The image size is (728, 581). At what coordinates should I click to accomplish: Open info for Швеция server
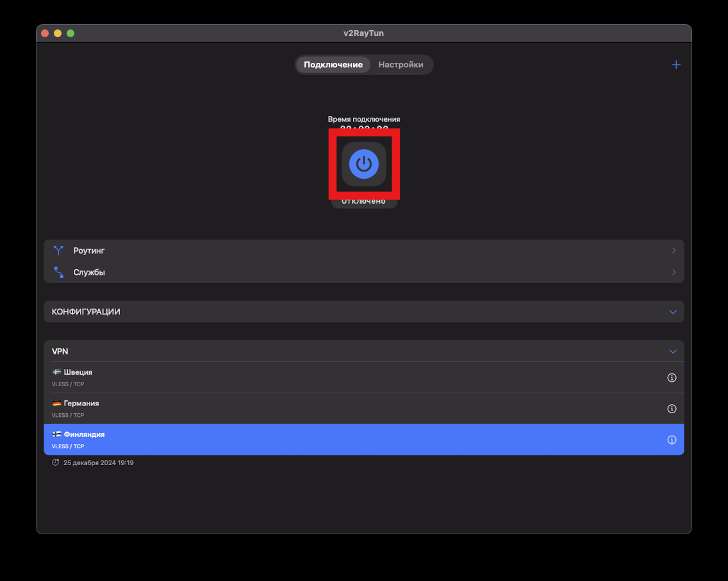(x=672, y=378)
